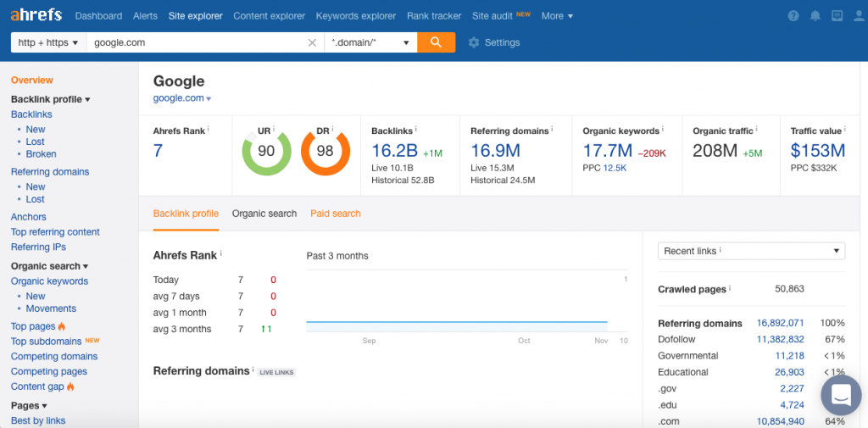This screenshot has width=868, height=428.
Task: Clear the google.com search field
Action: (312, 42)
